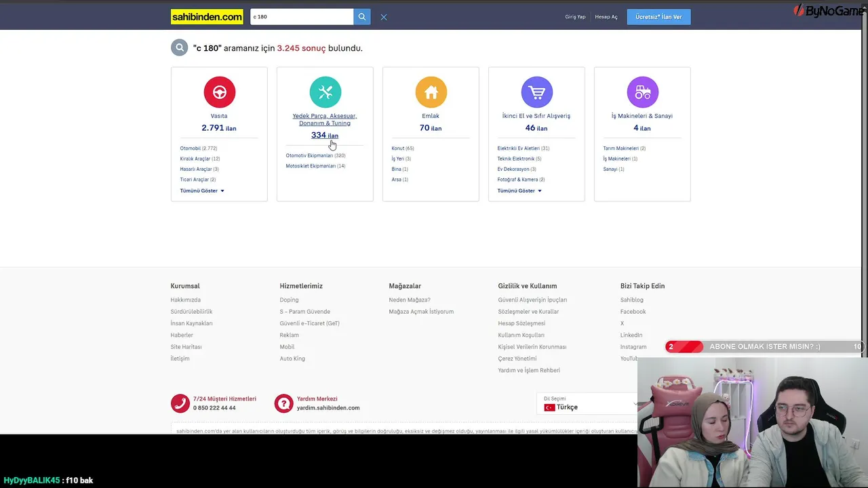
Task: Open İnsan Kaynakları footer link
Action: pos(192,323)
